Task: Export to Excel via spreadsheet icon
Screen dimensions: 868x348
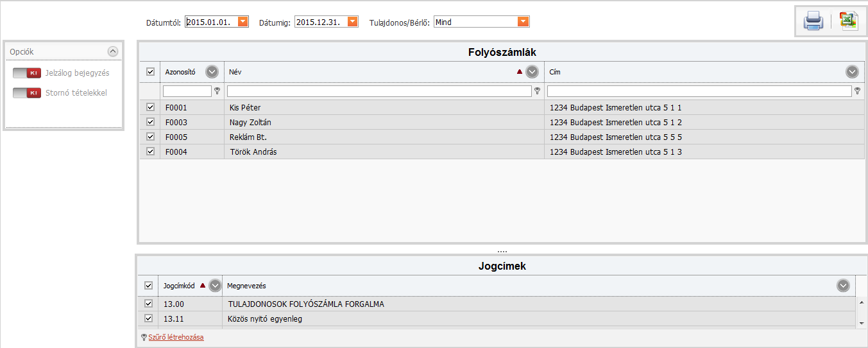Action: click(x=849, y=21)
